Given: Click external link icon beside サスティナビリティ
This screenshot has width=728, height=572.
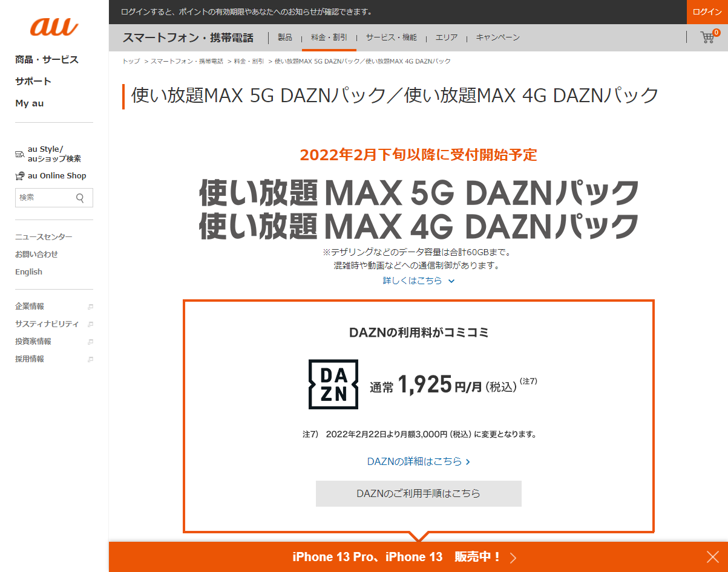Looking at the screenshot, I should point(90,324).
